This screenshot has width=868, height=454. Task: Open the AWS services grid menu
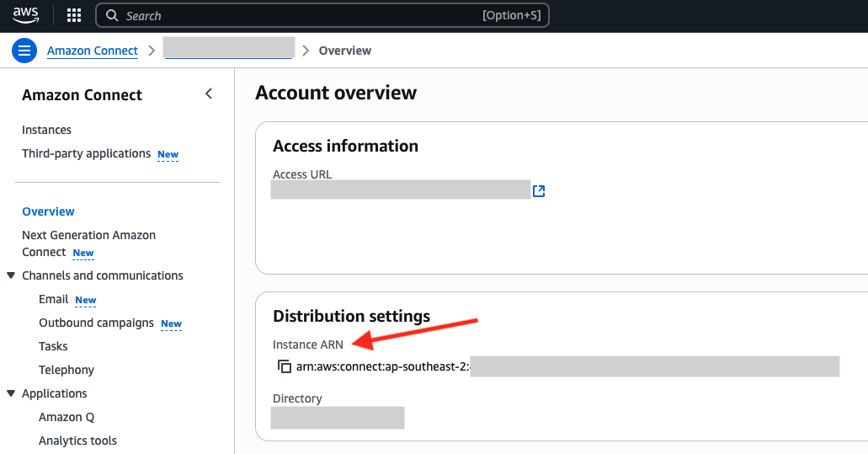[73, 15]
